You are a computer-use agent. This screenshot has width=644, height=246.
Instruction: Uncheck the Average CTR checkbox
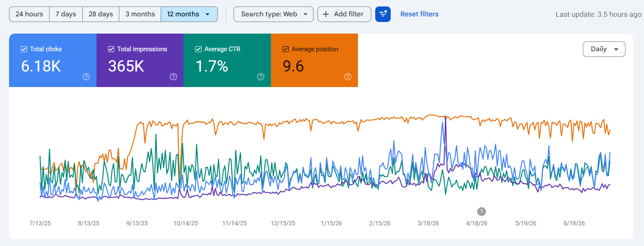199,49
